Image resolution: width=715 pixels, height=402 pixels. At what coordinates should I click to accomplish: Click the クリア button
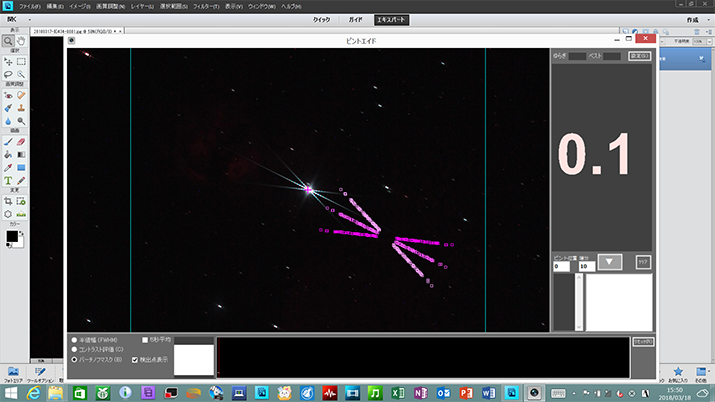643,260
